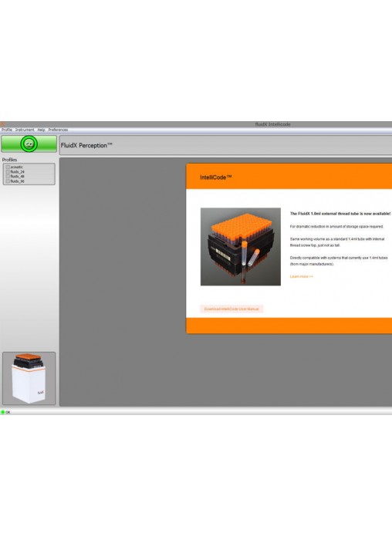
Task: Click the 1.0ml external thread tube headline
Action: [340, 214]
